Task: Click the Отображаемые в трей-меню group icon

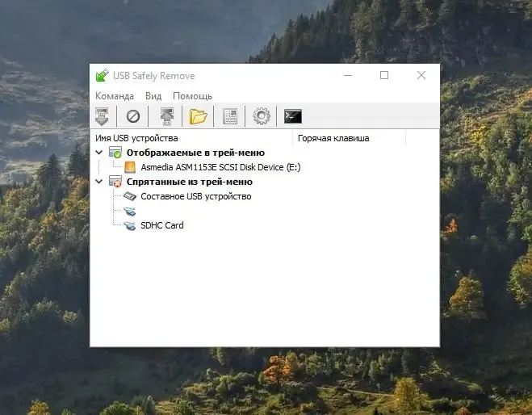Action: (x=115, y=153)
